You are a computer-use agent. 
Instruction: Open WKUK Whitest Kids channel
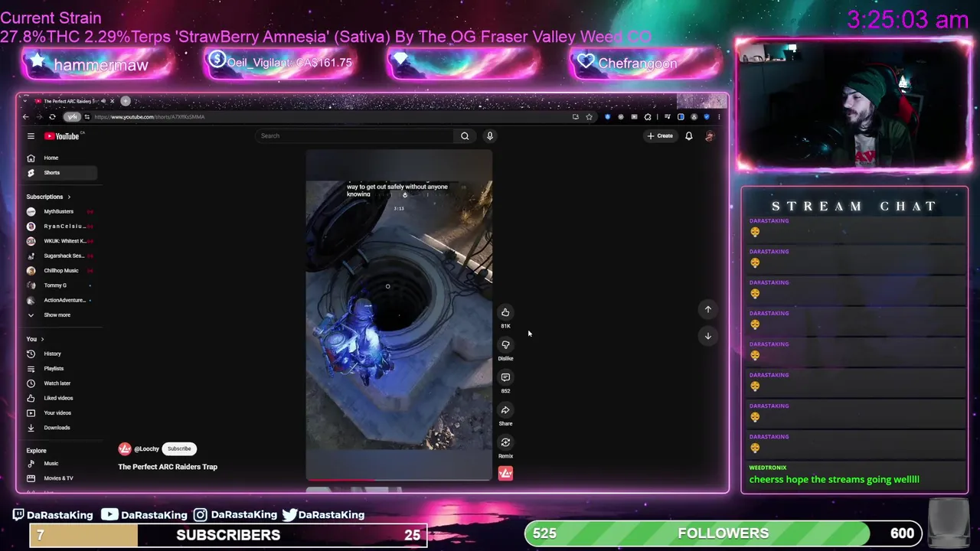pyautogui.click(x=60, y=241)
